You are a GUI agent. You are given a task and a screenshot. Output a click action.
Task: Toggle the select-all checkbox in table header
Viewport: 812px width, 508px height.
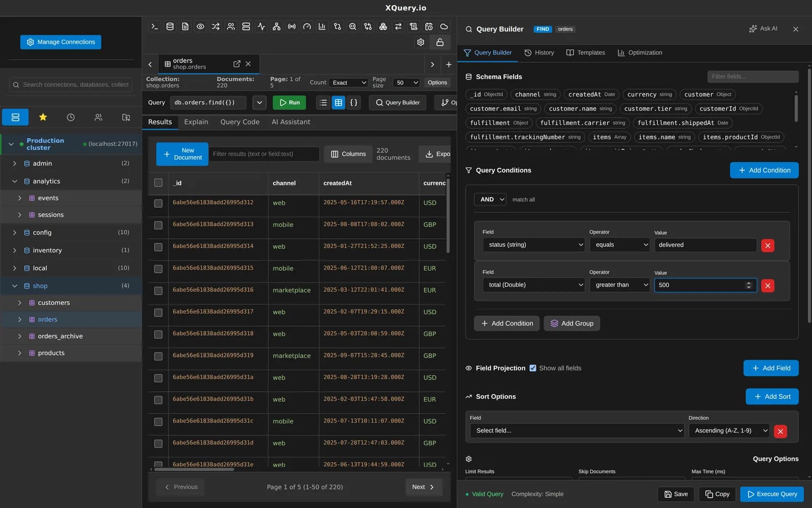158,183
